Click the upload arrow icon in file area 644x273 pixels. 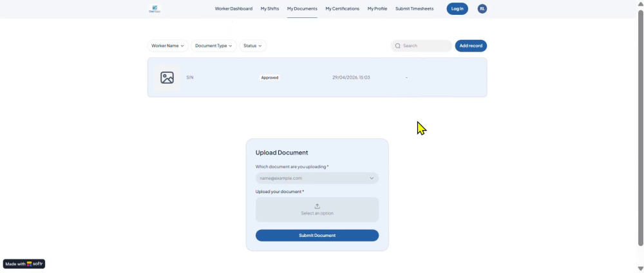[x=317, y=206]
